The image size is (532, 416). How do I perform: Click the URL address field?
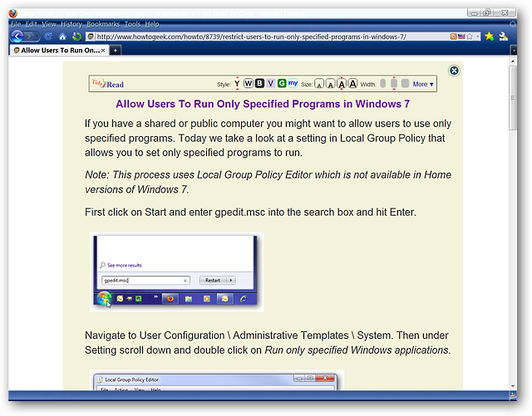[x=272, y=37]
